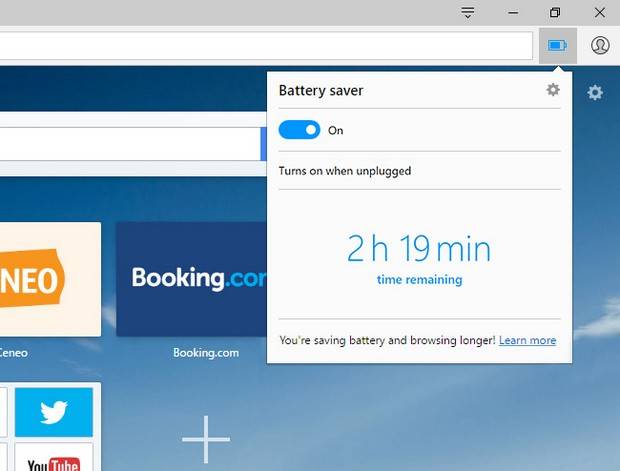Viewport: 620px width, 471px height.
Task: Open Speed Dial customize gear icon
Action: [595, 93]
